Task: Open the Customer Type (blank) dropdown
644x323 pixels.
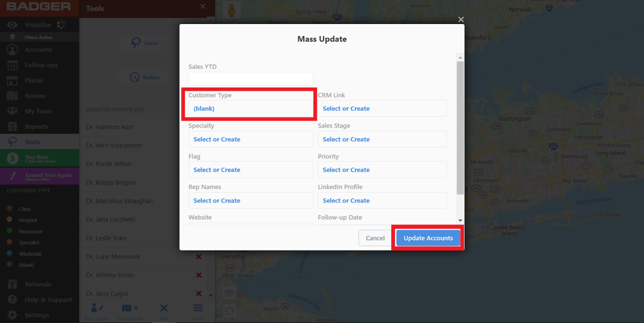Action: [x=251, y=108]
